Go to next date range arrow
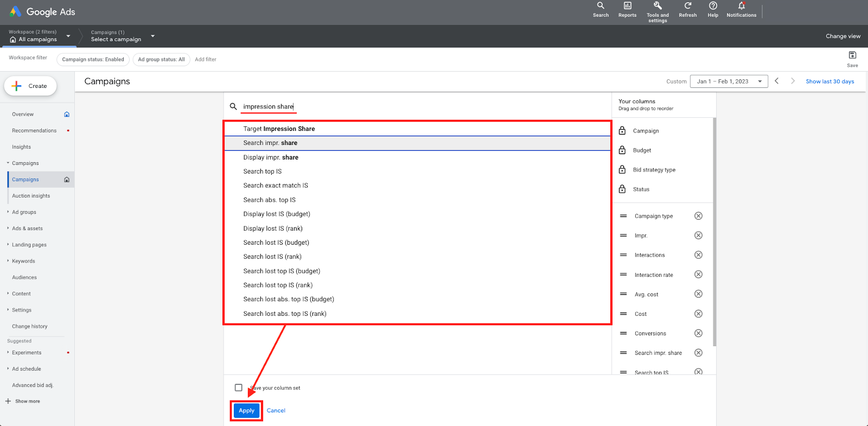 [793, 81]
